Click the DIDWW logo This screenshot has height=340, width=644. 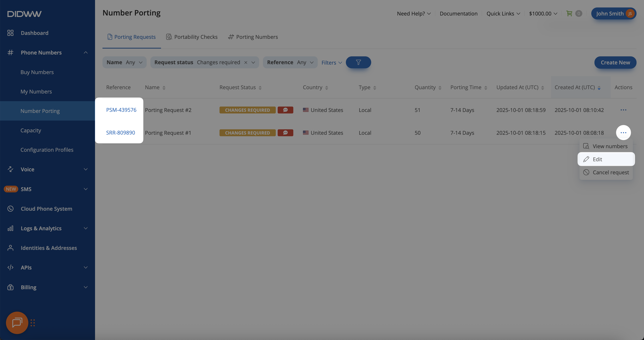point(24,14)
